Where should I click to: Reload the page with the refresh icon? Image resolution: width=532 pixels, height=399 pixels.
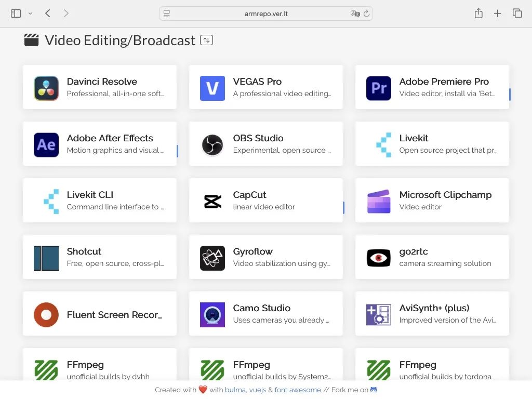click(x=366, y=14)
